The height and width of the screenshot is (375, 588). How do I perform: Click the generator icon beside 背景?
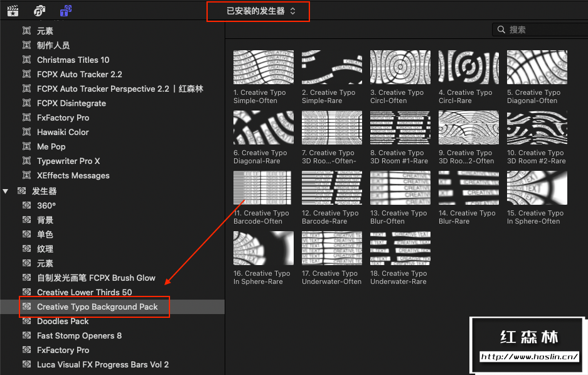[x=26, y=220]
